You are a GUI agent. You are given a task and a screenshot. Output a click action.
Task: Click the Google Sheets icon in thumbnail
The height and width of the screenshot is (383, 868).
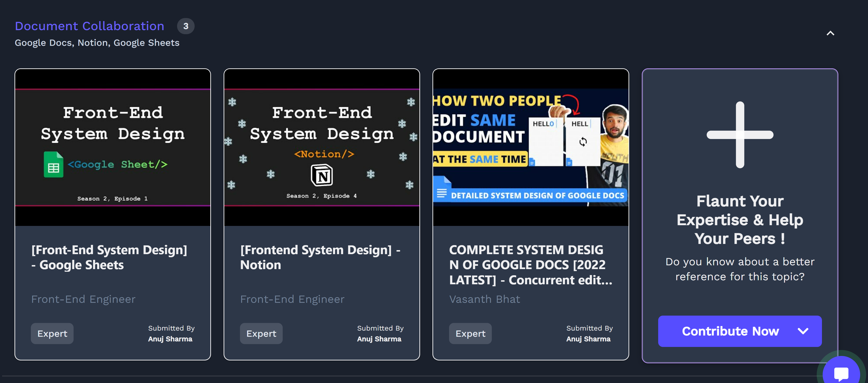click(x=54, y=164)
